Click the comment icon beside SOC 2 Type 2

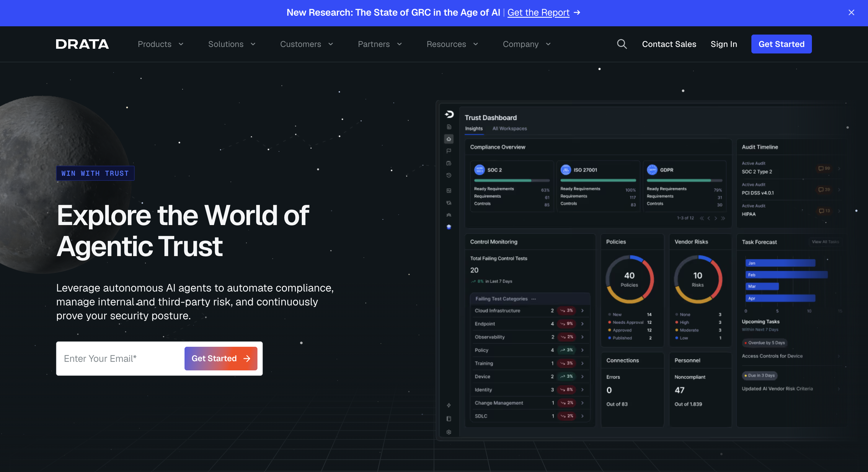tap(821, 168)
